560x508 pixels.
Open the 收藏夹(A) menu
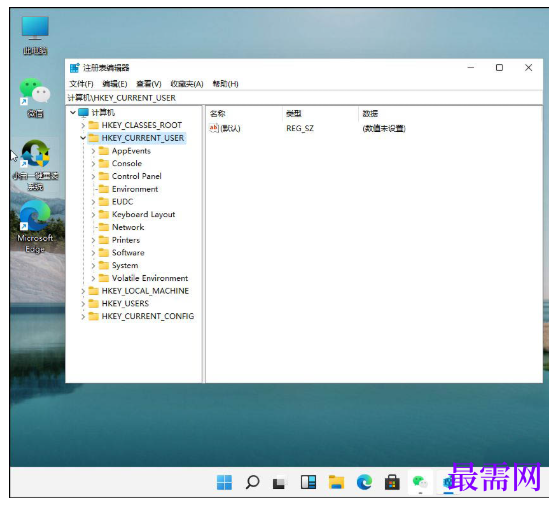(x=187, y=84)
